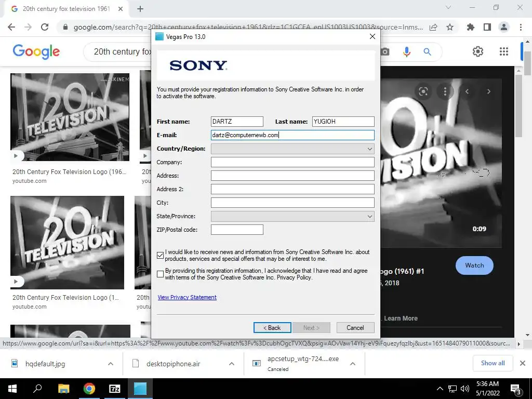Open the Google logo home link
The width and height of the screenshot is (532, 399).
(x=36, y=51)
